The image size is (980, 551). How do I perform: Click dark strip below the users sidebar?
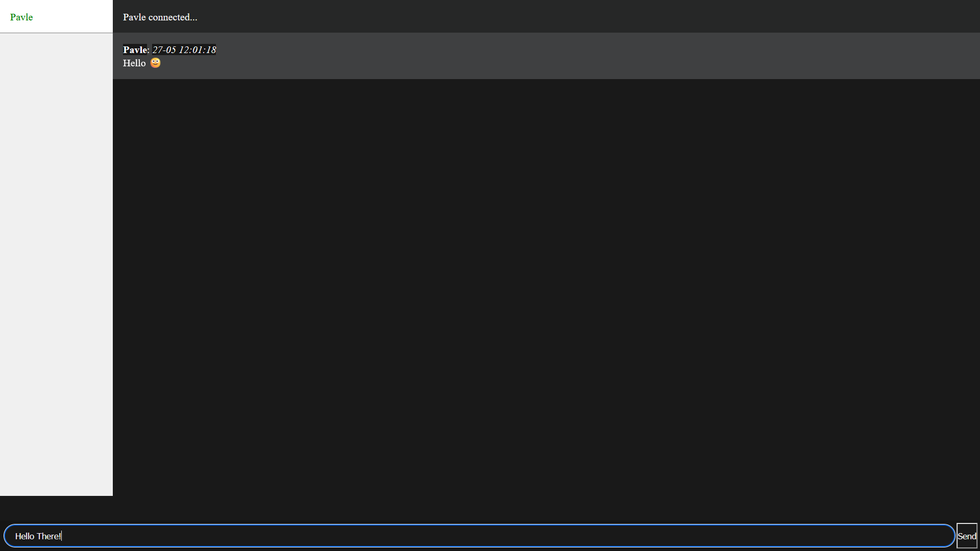click(56, 508)
